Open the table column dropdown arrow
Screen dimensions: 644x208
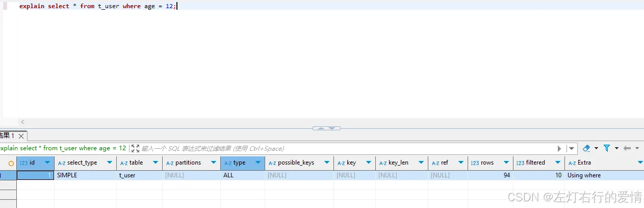point(156,163)
